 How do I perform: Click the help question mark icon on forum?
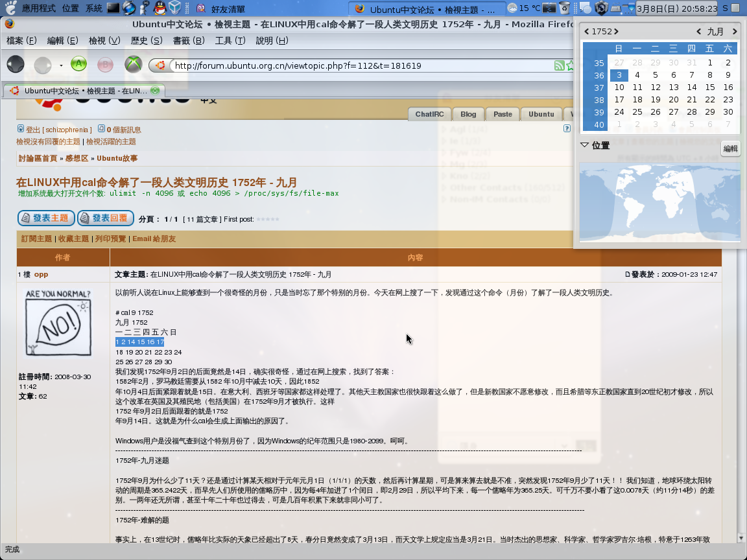(567, 128)
